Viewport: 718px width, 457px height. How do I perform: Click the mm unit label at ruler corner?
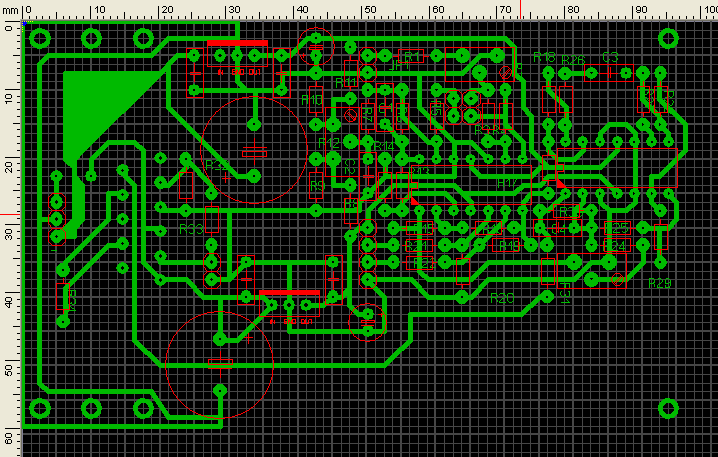point(10,10)
